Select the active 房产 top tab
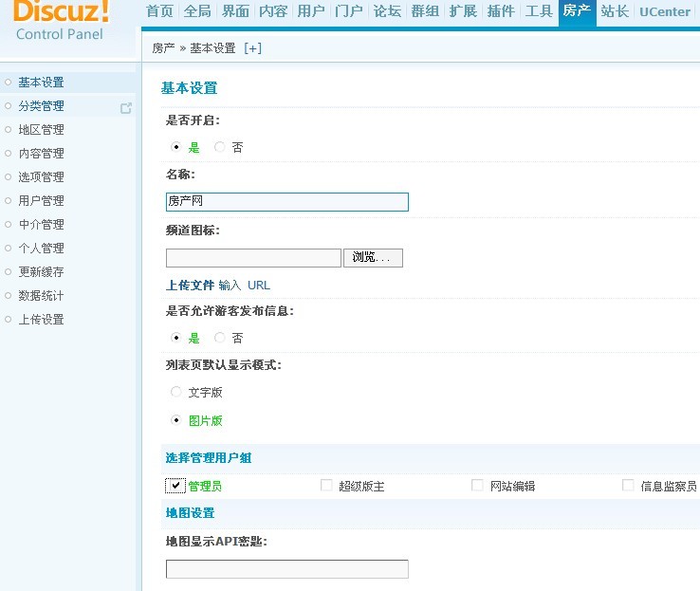 click(x=578, y=11)
